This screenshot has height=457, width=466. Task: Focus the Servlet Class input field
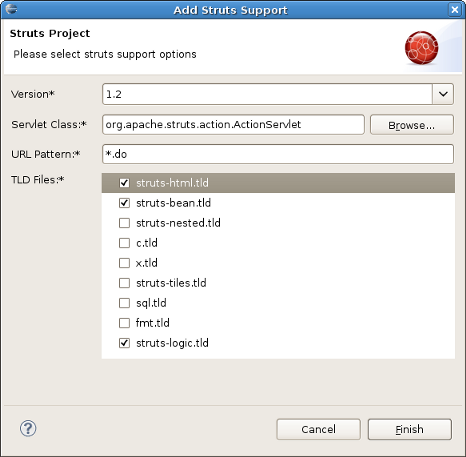233,124
